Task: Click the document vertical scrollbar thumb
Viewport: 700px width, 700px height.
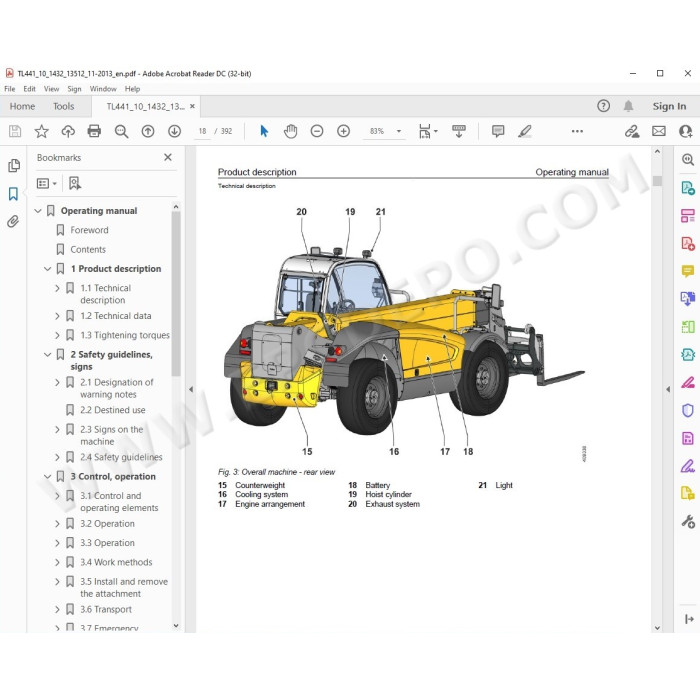Action: coord(657,181)
